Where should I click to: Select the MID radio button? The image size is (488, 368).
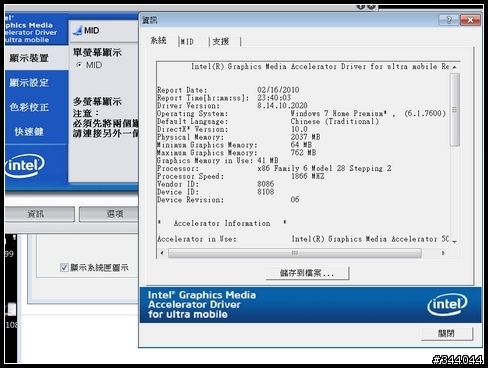[79, 65]
